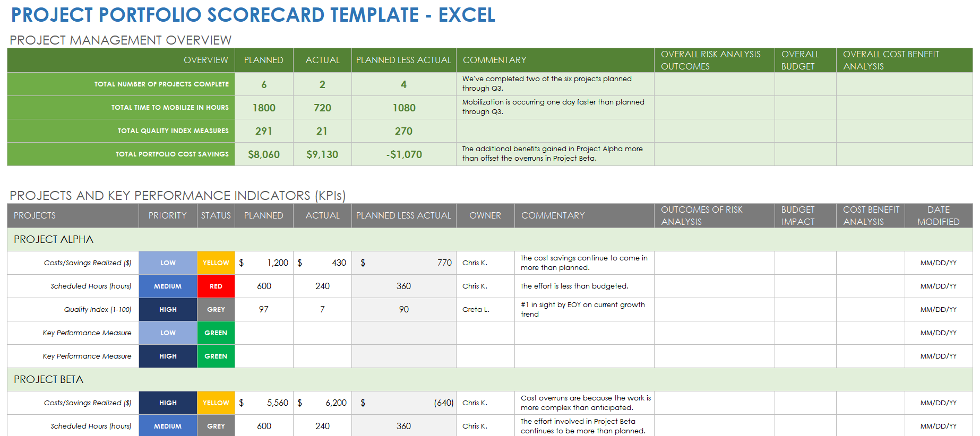Click the GREY status cell in Project Beta
The image size is (980, 436).
216,426
